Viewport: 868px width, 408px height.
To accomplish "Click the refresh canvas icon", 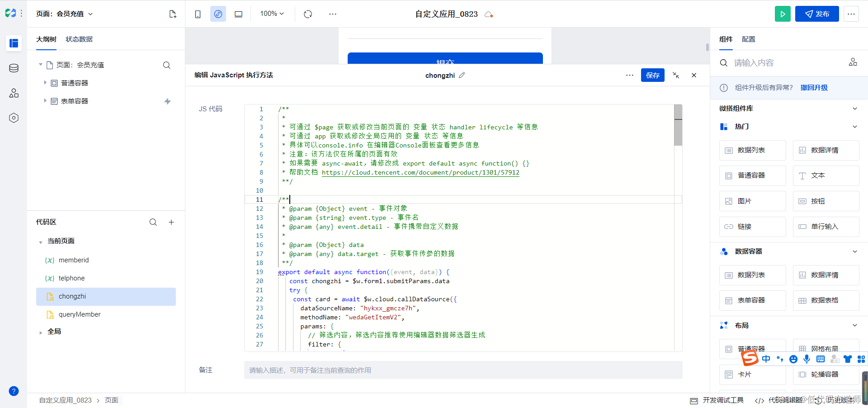I will click(x=308, y=14).
